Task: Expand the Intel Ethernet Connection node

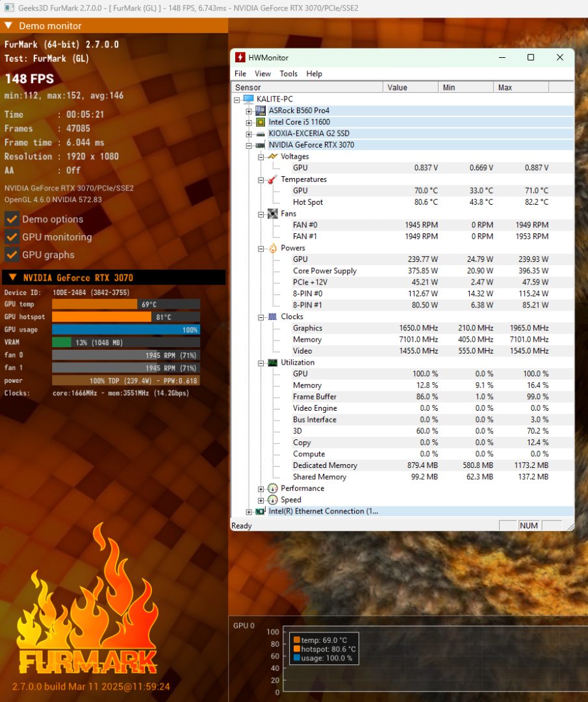Action: [x=249, y=512]
